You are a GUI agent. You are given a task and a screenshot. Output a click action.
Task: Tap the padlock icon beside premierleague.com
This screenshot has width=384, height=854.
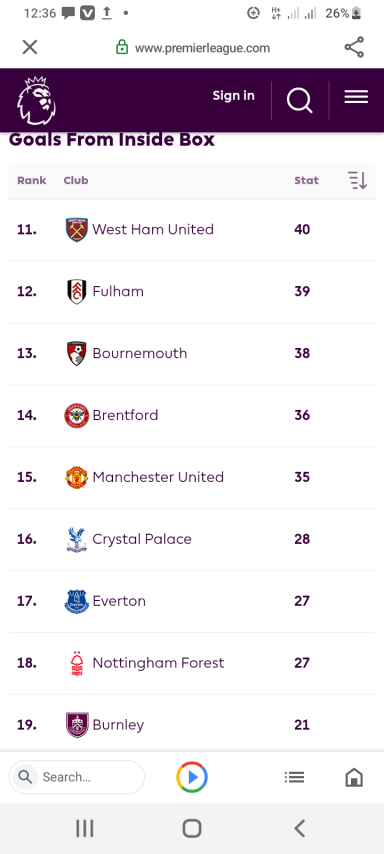(122, 47)
